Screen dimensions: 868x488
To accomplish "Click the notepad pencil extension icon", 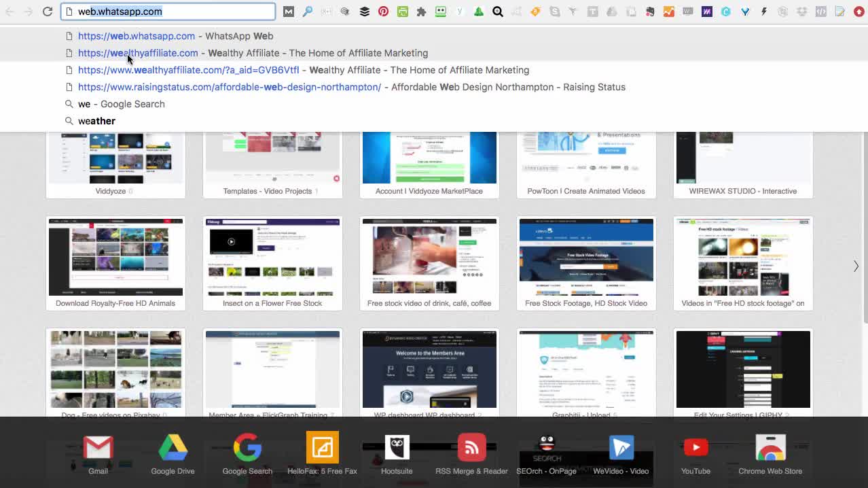I will [x=840, y=12].
